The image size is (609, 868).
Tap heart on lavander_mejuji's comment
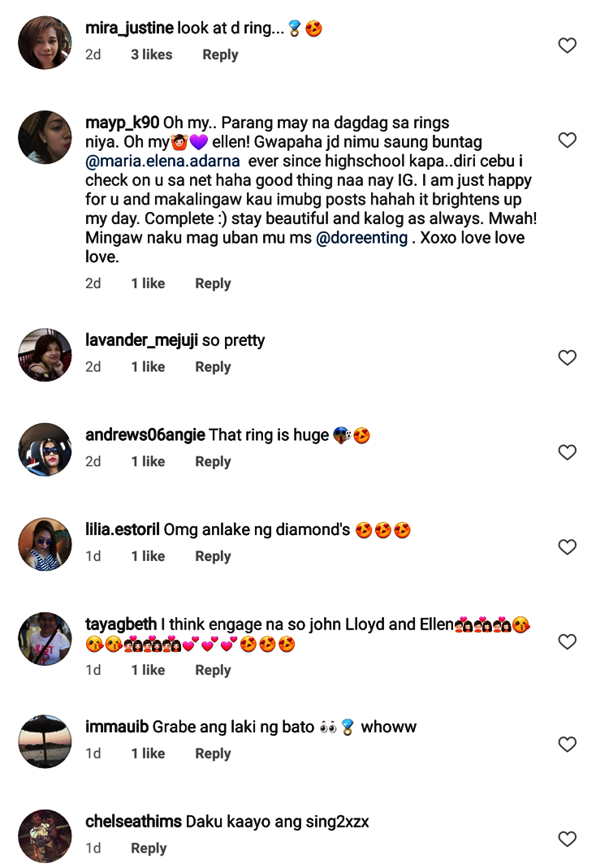point(568,357)
